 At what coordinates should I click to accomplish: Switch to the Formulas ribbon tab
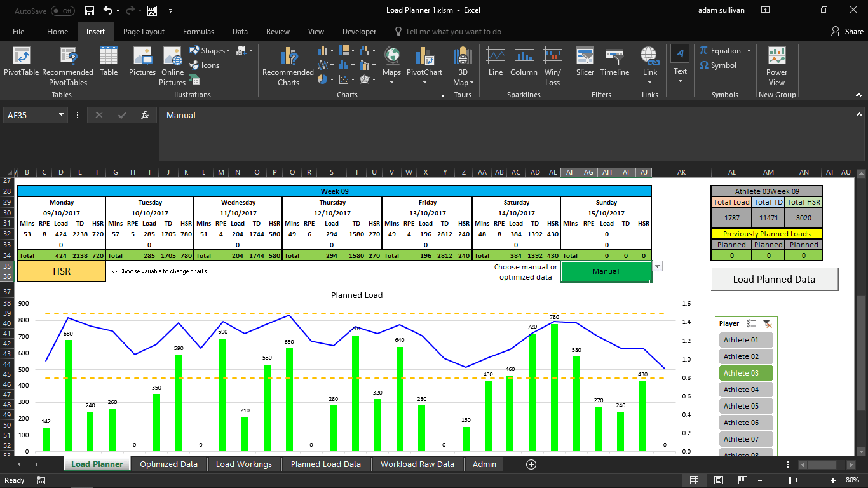tap(198, 32)
